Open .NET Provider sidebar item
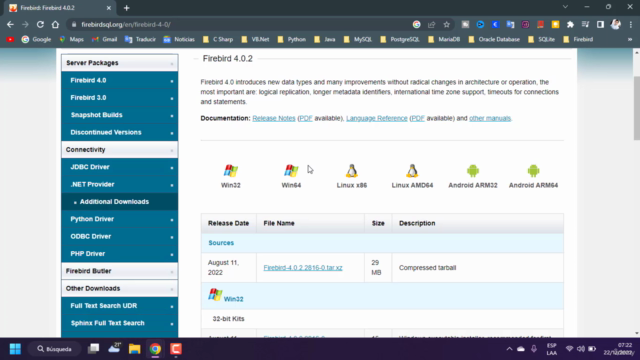 pyautogui.click(x=120, y=184)
